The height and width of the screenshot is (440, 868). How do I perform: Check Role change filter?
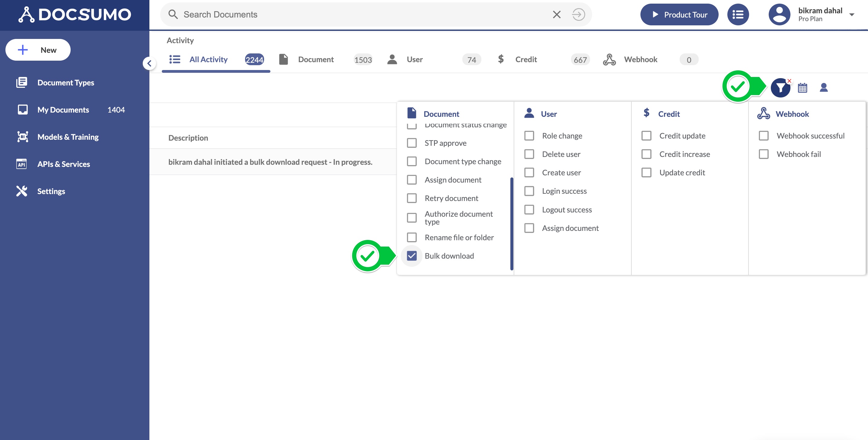pos(529,136)
